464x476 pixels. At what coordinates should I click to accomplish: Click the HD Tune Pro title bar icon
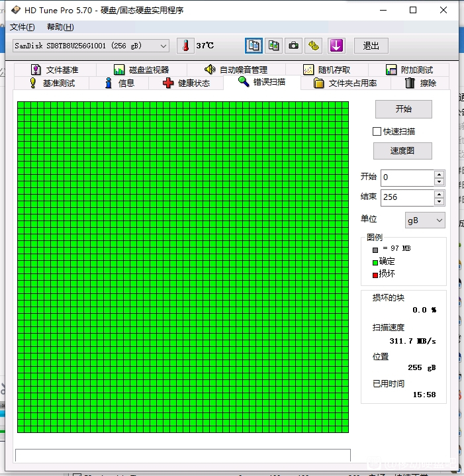[x=16, y=10]
